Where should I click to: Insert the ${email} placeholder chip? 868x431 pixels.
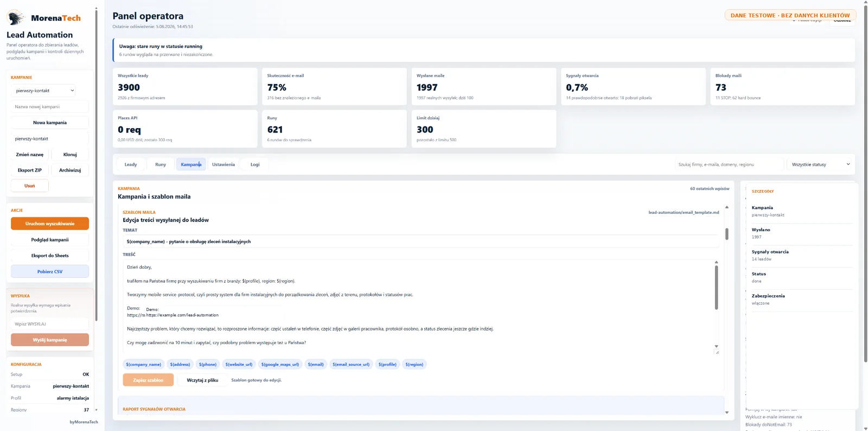pyautogui.click(x=316, y=364)
